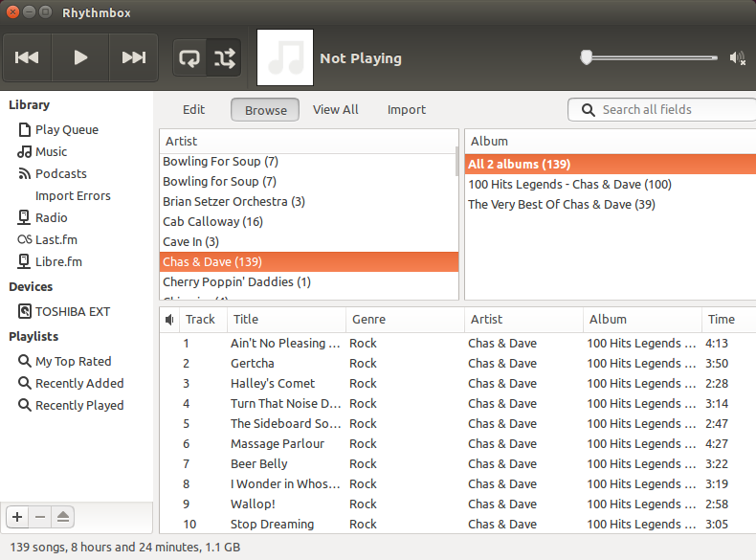Open Podcasts source
Viewport: 756px width, 560px height.
60,173
